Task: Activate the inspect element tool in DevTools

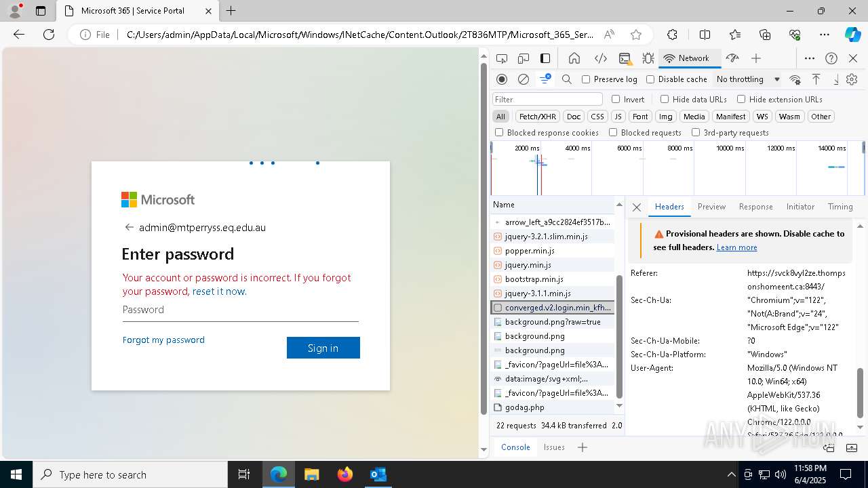Action: click(x=502, y=58)
